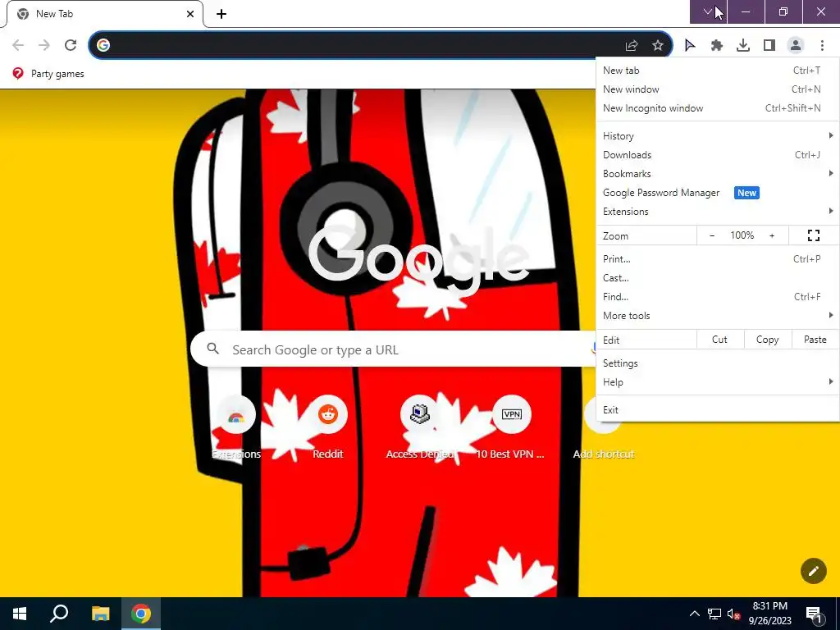Open the profile avatar icon
Screen dimensions: 840x630
(x=796, y=46)
